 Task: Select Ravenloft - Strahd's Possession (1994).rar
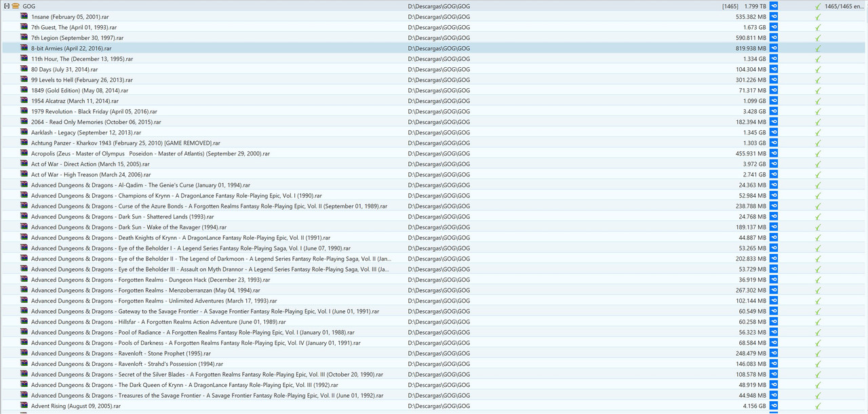(127, 364)
